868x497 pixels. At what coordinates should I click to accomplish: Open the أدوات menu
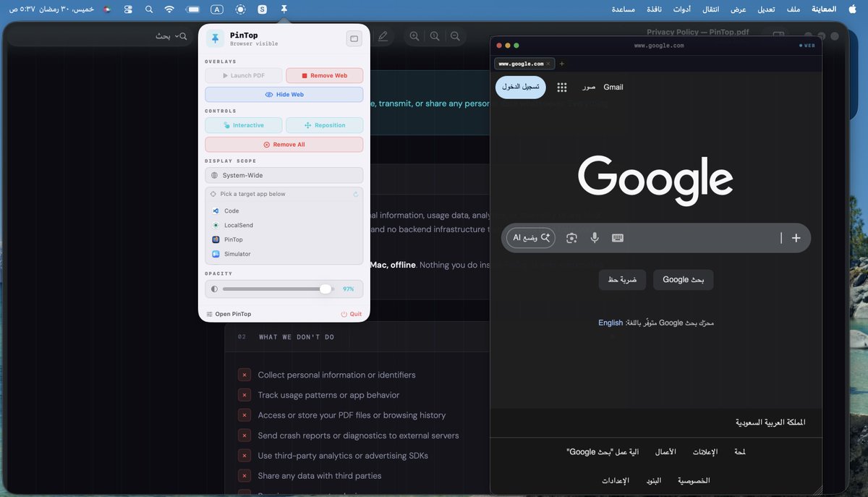pyautogui.click(x=681, y=9)
